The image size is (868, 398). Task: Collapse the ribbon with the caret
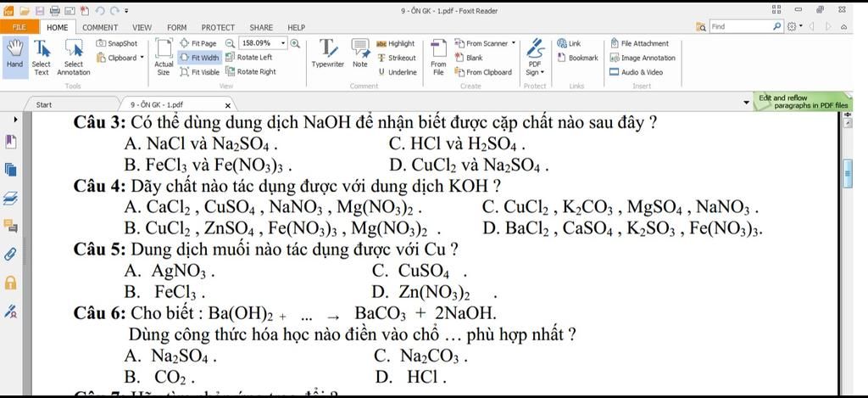843,26
